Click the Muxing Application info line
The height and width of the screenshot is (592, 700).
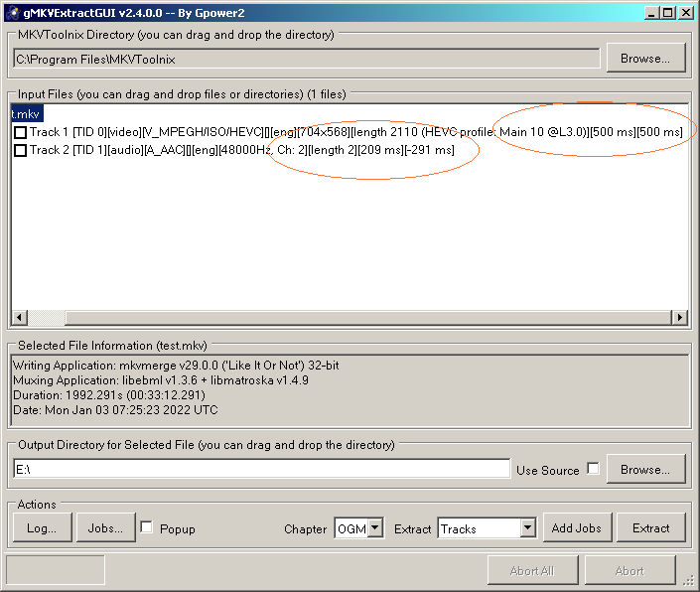[x=161, y=380]
